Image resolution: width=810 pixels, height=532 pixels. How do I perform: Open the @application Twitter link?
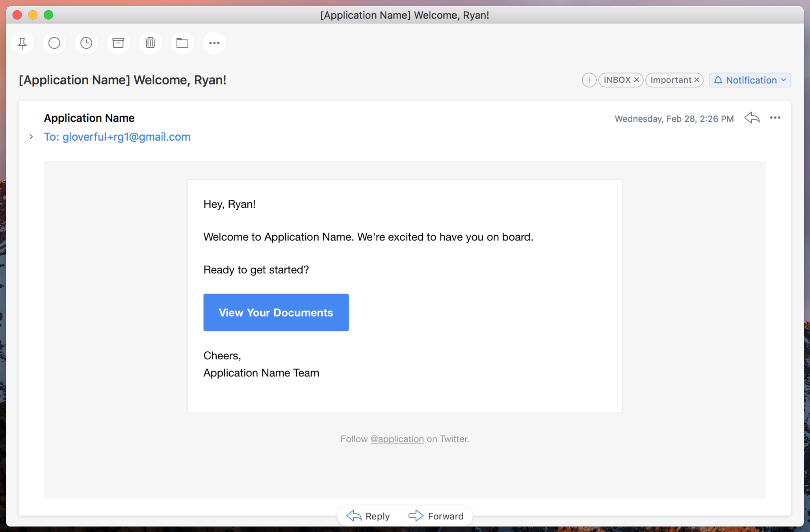(x=397, y=439)
